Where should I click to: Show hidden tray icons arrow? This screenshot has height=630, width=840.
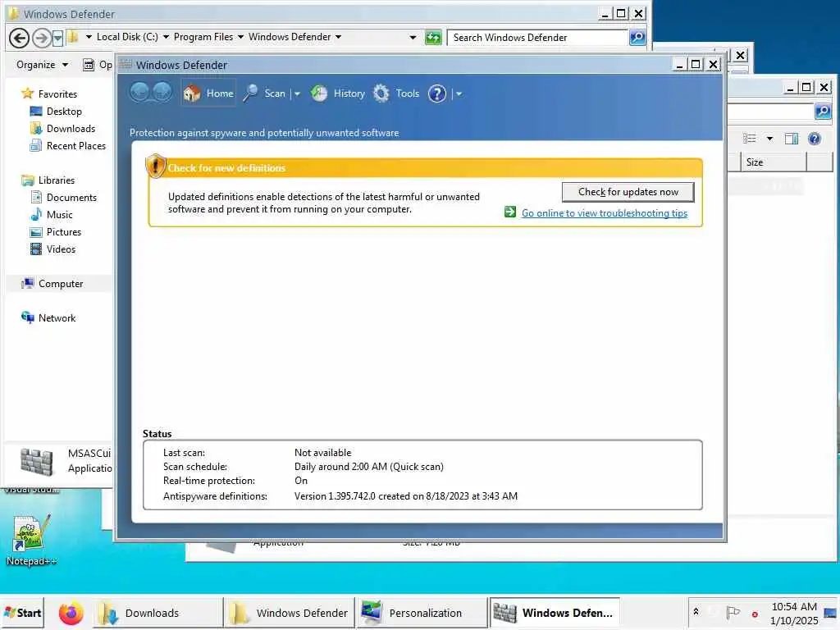tap(696, 612)
